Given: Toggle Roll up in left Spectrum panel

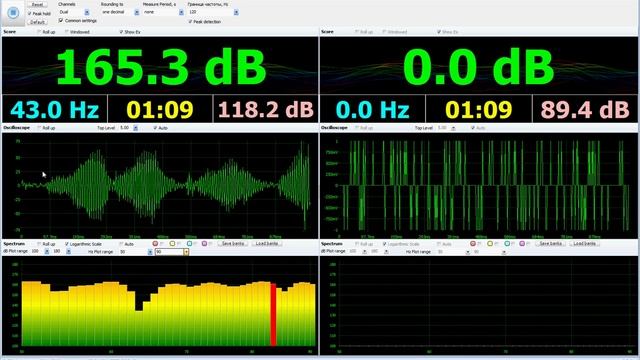Looking at the screenshot, I should (x=39, y=244).
